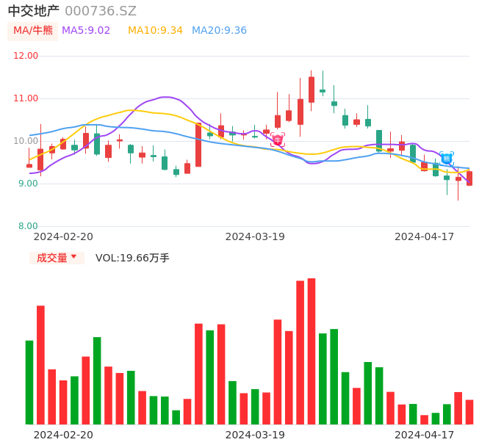The height and width of the screenshot is (445, 504).
Task: Click the blue bear signal marker
Action: pyautogui.click(x=446, y=158)
